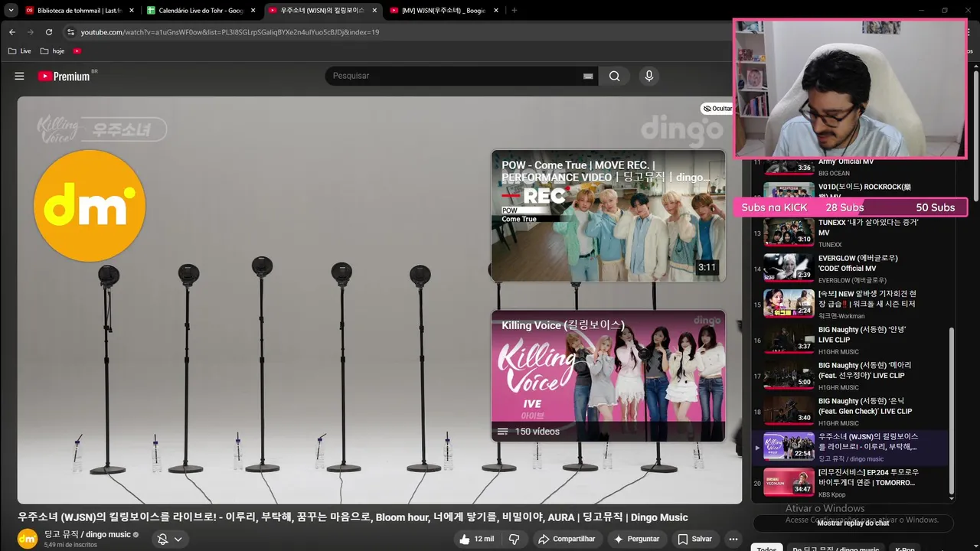This screenshot has height=551, width=980.
Task: Open dingo music channel avatar below video
Action: (28, 538)
